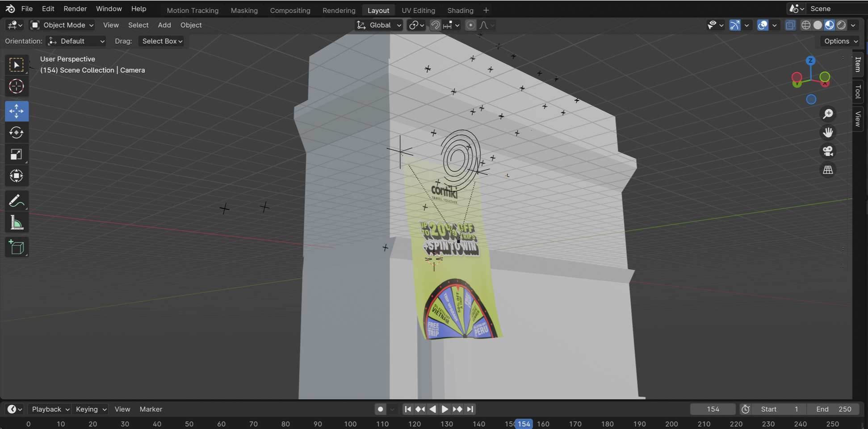The image size is (868, 429).
Task: Click the End frame field 250
Action: (834, 409)
